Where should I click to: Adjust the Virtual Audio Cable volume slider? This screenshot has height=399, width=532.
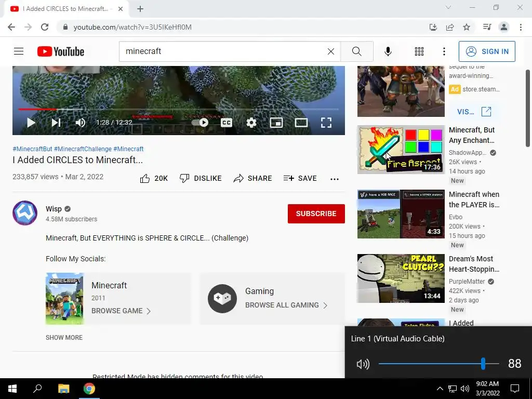pos(438,364)
